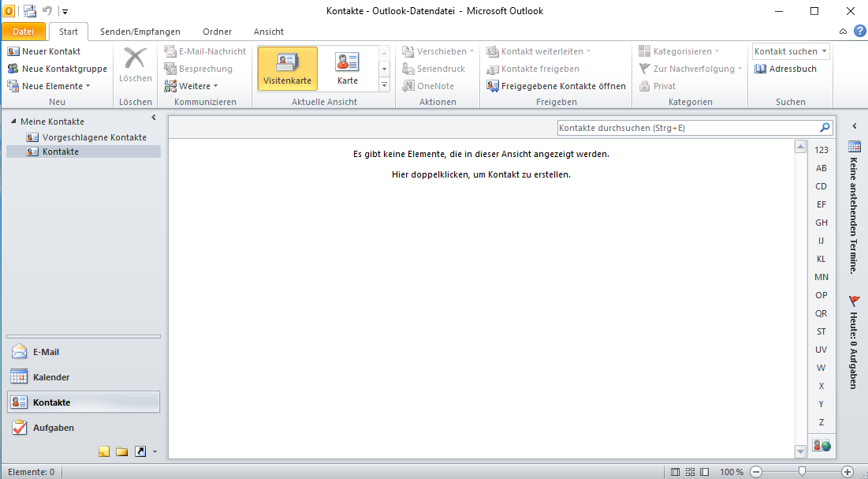
Task: Click Freigegebene Kontakte öffnen
Action: [x=556, y=86]
